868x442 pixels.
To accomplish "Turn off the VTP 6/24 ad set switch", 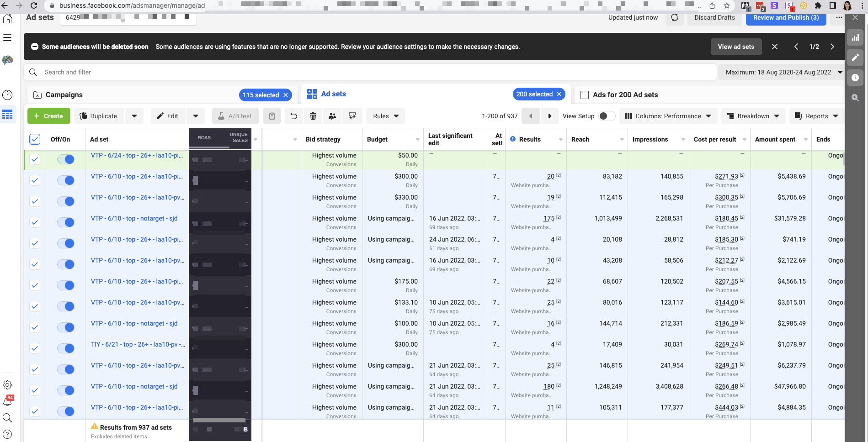I will pos(66,159).
